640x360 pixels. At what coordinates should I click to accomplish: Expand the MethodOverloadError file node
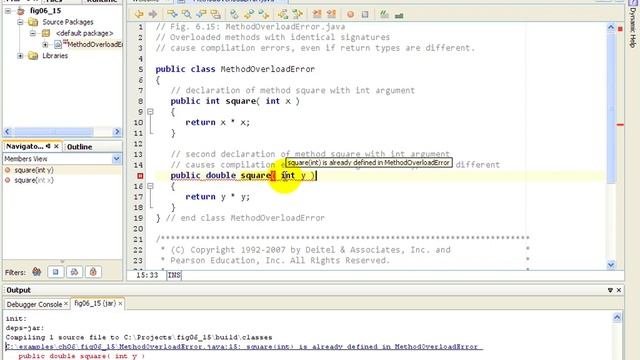(x=45, y=44)
